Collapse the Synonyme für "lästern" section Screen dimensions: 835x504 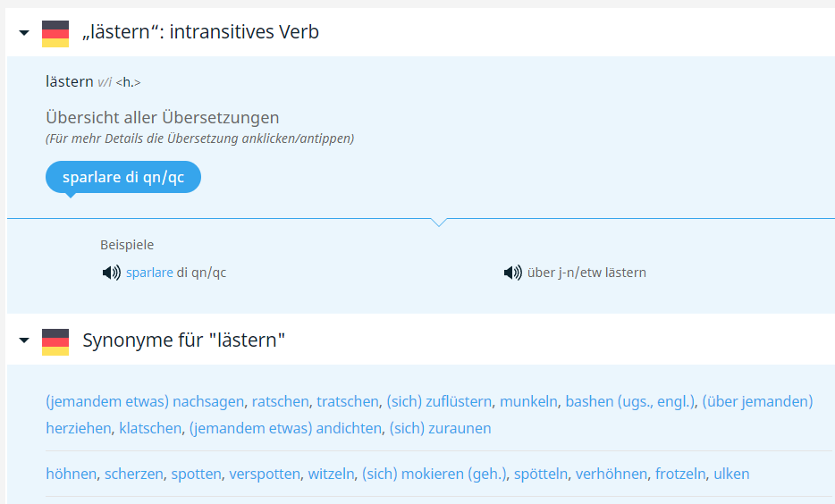click(x=24, y=340)
